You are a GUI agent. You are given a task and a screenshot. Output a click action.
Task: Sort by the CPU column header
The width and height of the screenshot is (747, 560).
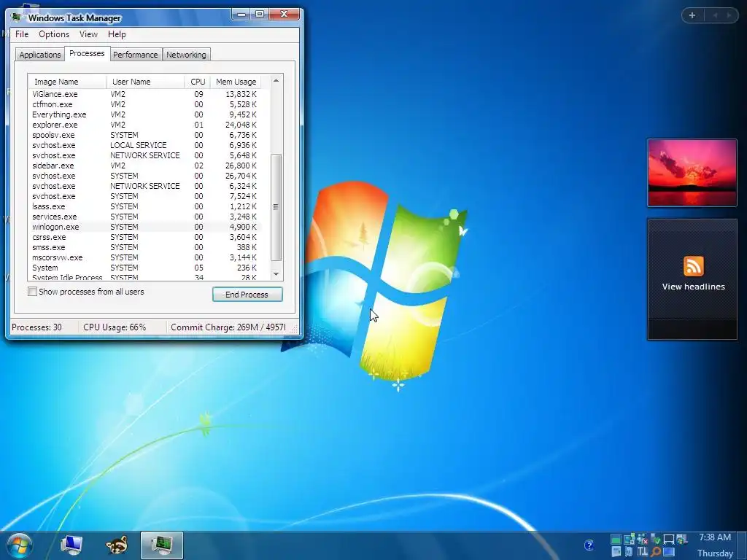point(197,82)
